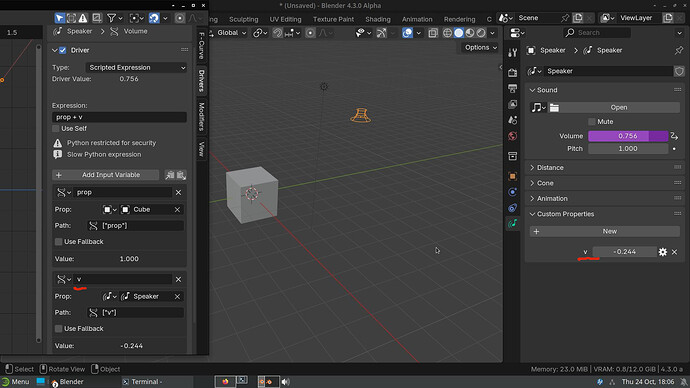This screenshot has width=690, height=388.
Task: Switch viewport to rendered shading
Action: point(481,33)
